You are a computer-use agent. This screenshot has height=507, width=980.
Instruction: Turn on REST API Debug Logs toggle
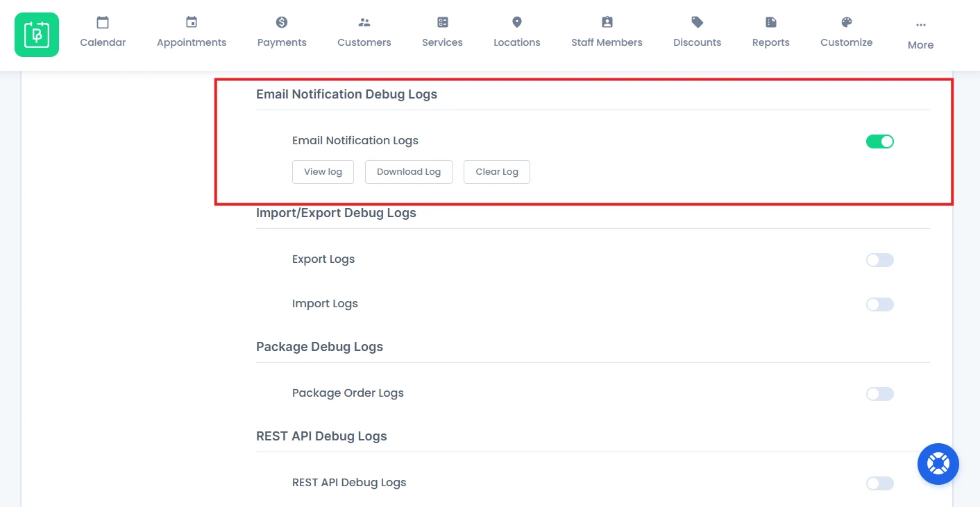(x=880, y=483)
